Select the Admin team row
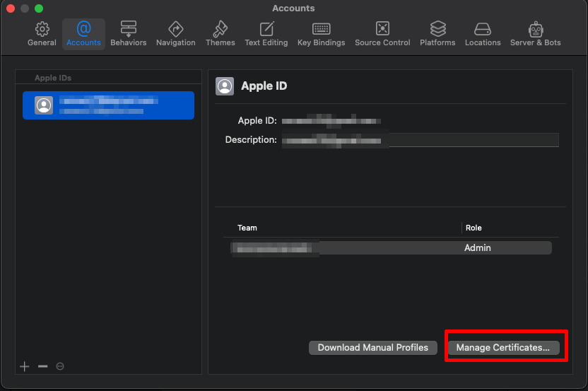The image size is (588, 391). [391, 247]
